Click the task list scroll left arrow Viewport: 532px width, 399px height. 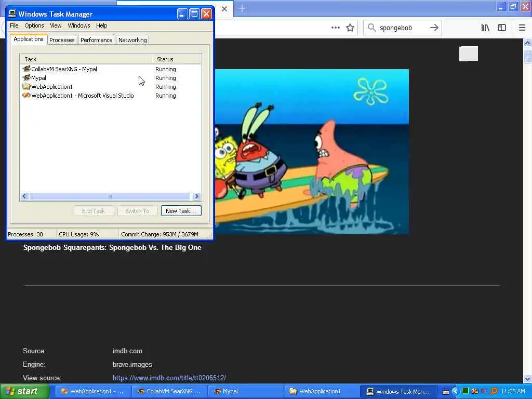24,196
